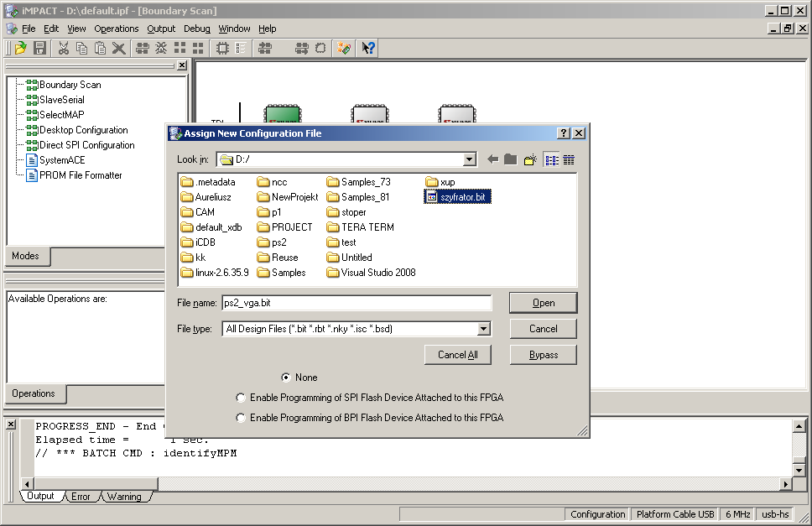
Task: Open the TERA TERM folder
Action: pos(361,227)
